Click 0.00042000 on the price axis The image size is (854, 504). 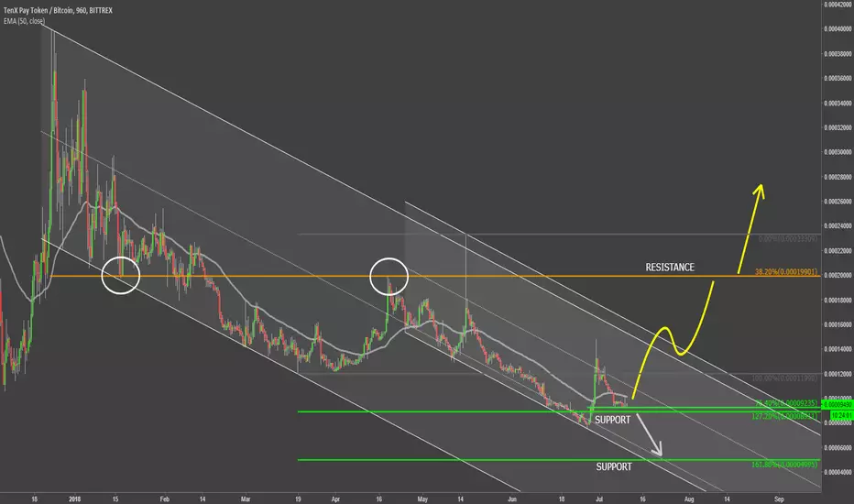coord(838,5)
